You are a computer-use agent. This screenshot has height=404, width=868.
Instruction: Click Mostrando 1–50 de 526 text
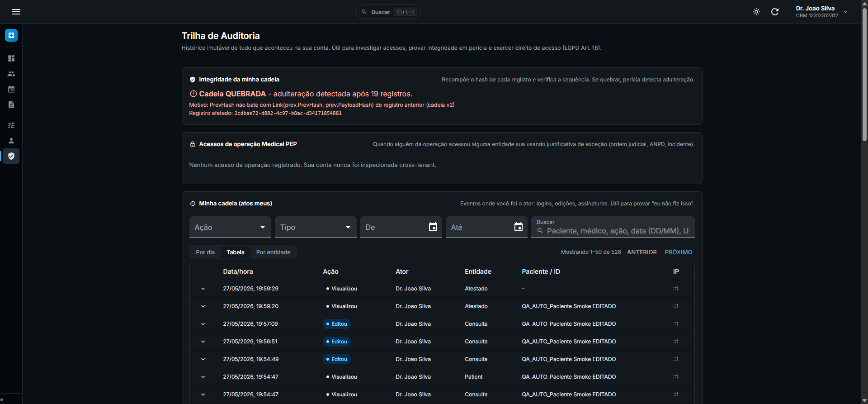click(591, 252)
